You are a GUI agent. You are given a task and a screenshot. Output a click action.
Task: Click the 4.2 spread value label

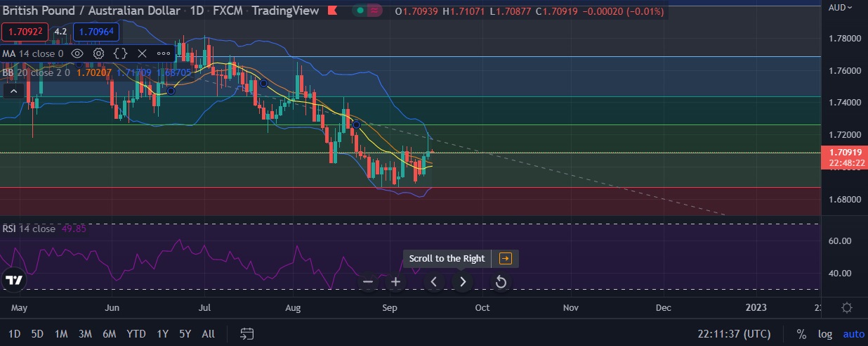[x=60, y=32]
